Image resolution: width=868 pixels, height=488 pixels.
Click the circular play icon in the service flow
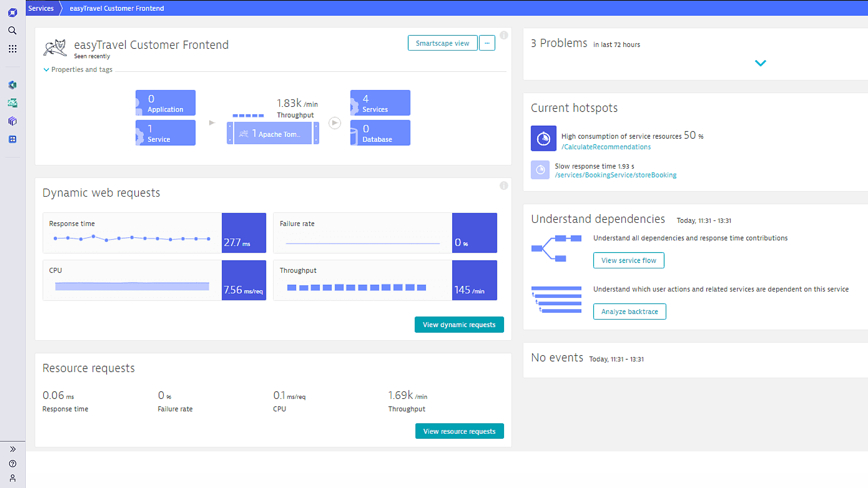click(335, 123)
